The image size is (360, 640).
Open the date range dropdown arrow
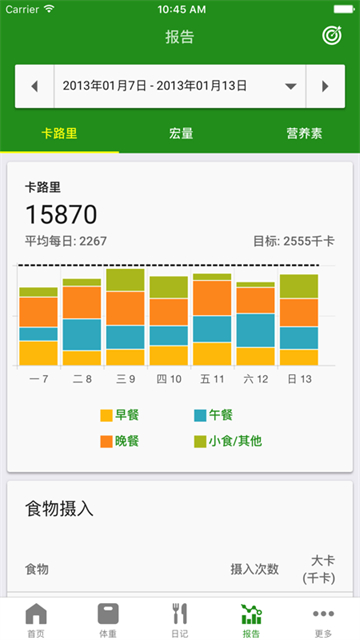click(x=290, y=87)
